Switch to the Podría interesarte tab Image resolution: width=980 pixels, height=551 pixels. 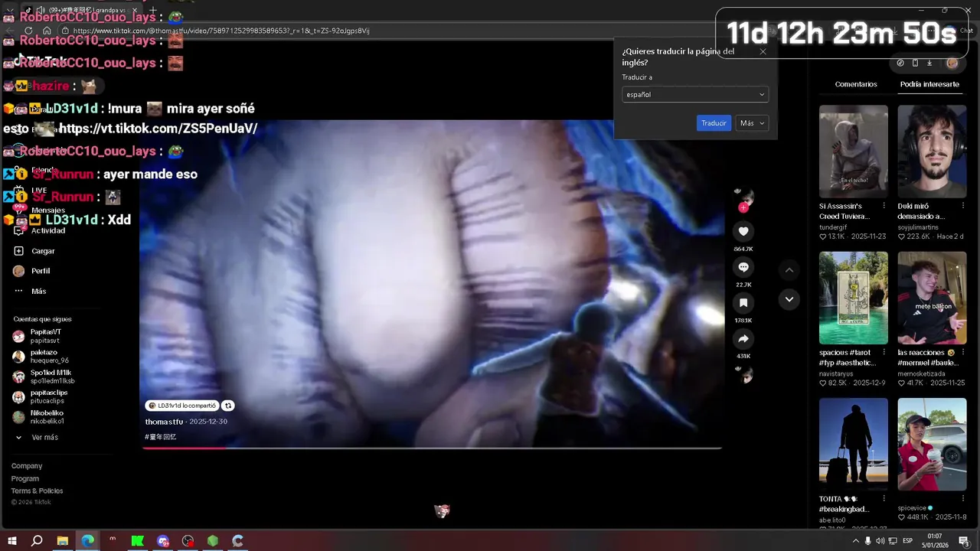929,84
